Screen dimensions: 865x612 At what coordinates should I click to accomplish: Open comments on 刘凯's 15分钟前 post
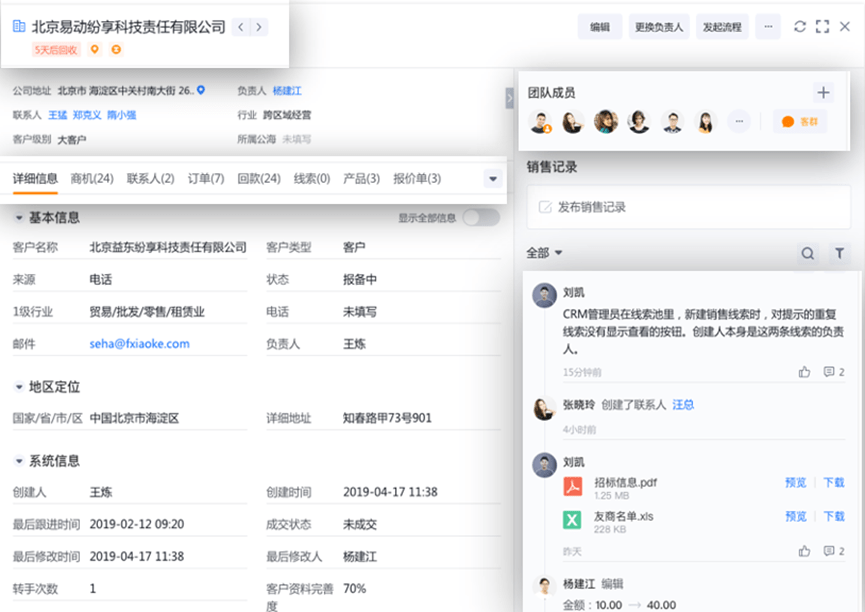click(834, 372)
